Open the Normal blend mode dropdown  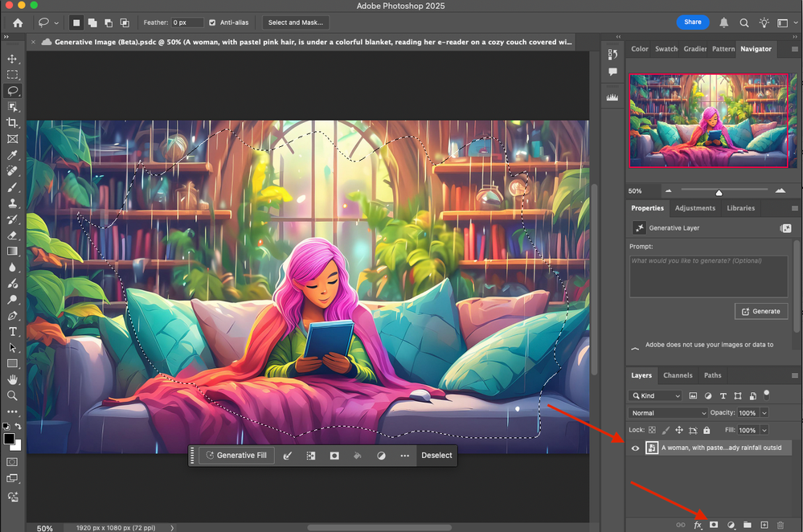(x=667, y=413)
